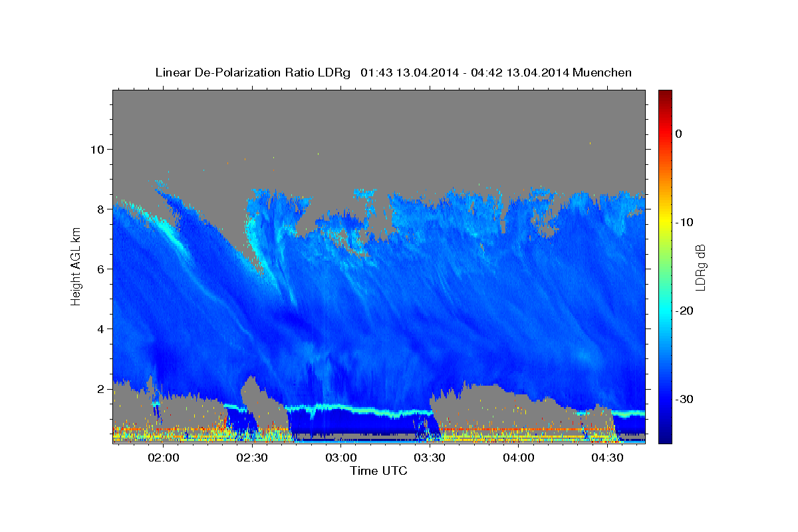This screenshot has width=798, height=532.
Task: Select the 03:00 time tick label
Action: 341,458
